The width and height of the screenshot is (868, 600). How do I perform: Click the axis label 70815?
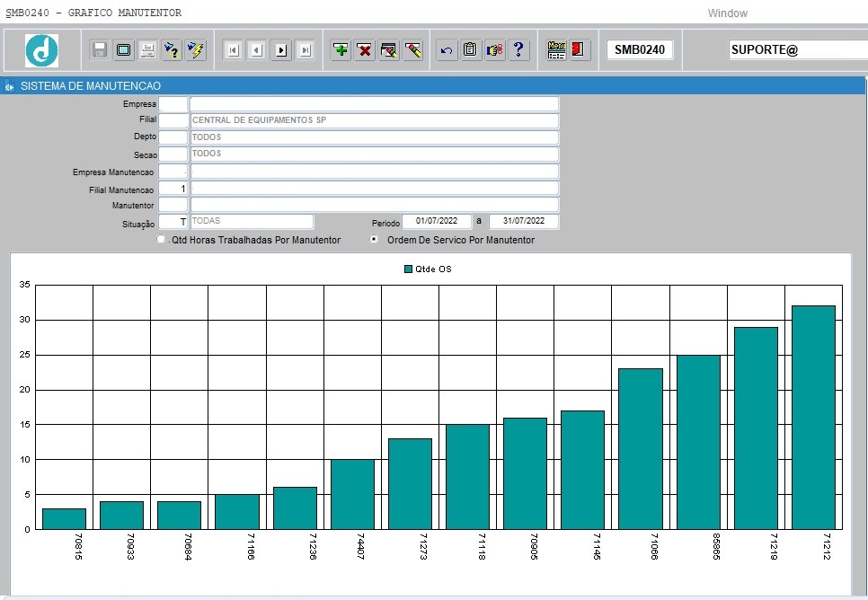78,546
